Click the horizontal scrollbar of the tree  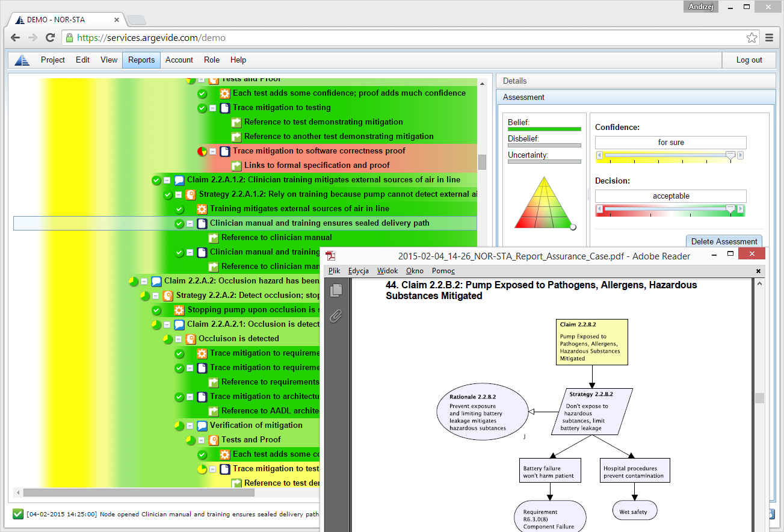click(x=138, y=492)
